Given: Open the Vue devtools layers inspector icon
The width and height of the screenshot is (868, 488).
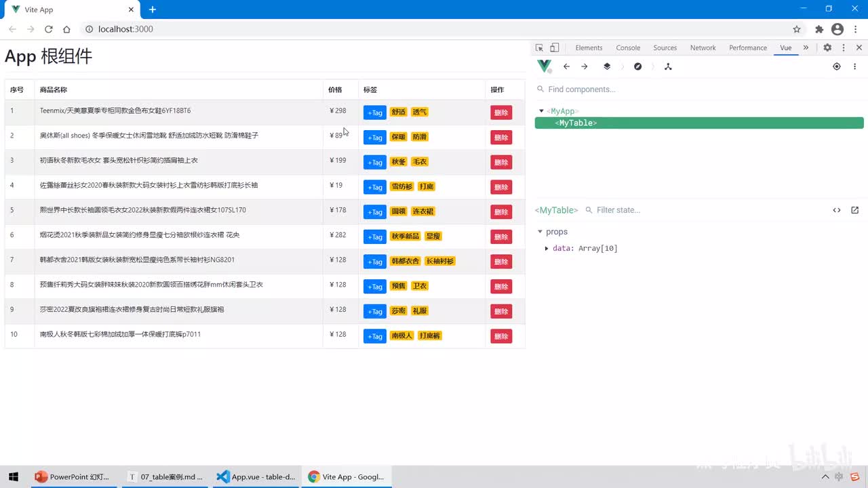Looking at the screenshot, I should click(x=607, y=66).
